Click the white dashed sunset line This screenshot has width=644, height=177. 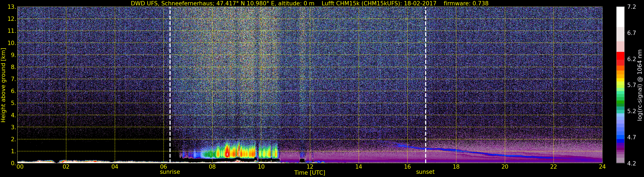click(426, 85)
